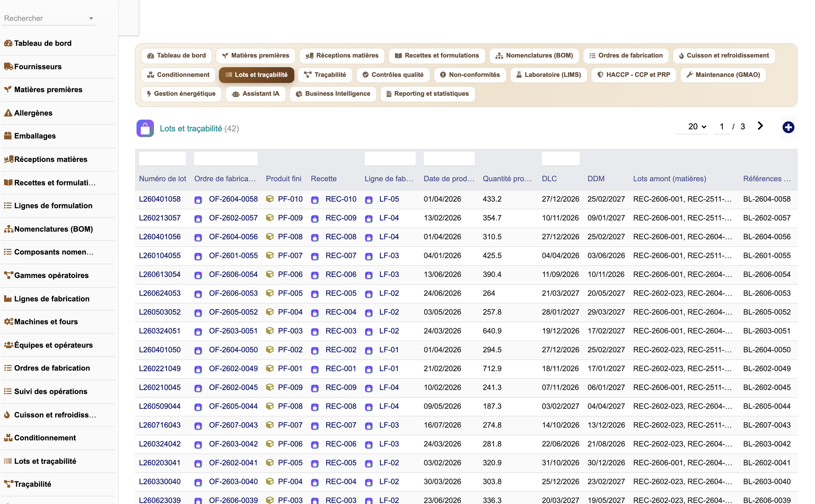Viewport: 815px width, 504px height.
Task: Open Emballages box icon in sidebar
Action: (x=8, y=136)
